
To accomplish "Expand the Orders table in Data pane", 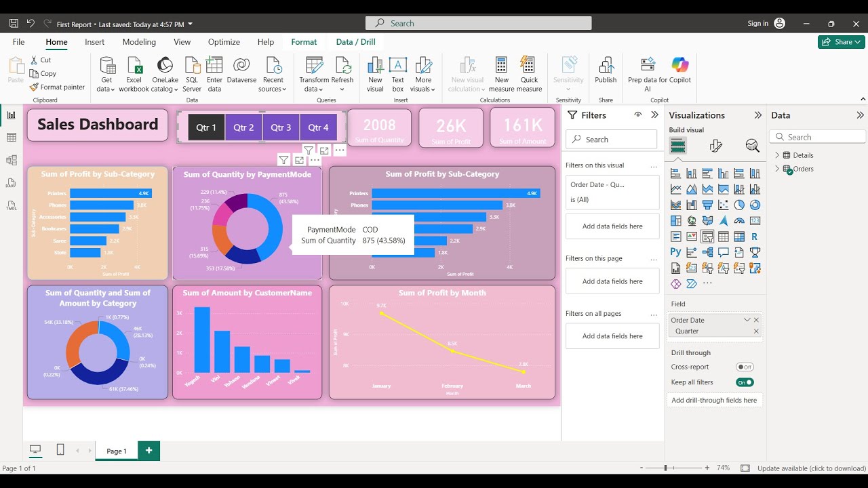I will 777,169.
